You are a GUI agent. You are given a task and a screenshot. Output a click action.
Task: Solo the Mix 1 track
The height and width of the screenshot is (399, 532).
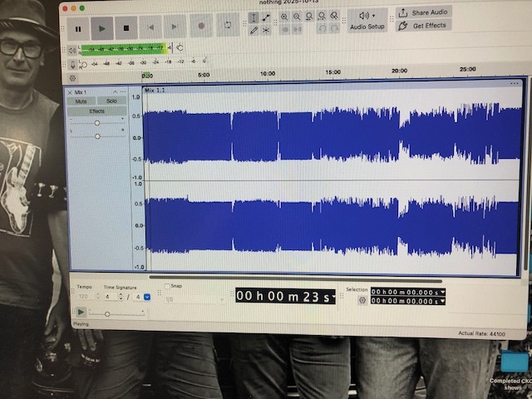coord(111,101)
